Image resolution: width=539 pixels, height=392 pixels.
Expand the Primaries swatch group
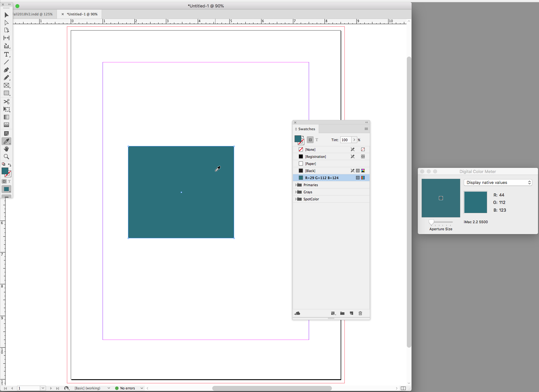tap(296, 185)
